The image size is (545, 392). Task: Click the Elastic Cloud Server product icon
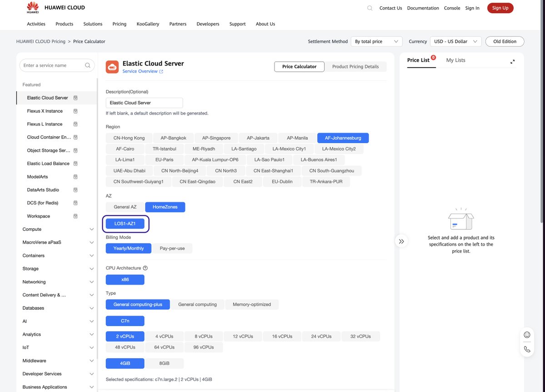[x=112, y=67]
